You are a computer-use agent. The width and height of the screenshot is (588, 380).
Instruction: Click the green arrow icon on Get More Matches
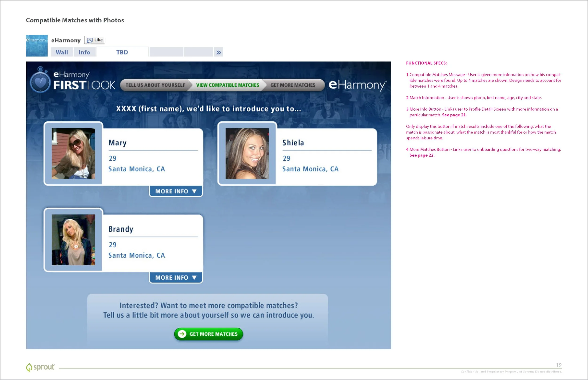click(x=182, y=334)
